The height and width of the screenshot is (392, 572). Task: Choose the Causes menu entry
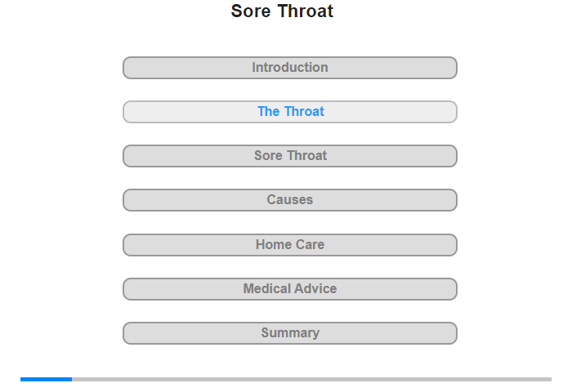coord(290,200)
